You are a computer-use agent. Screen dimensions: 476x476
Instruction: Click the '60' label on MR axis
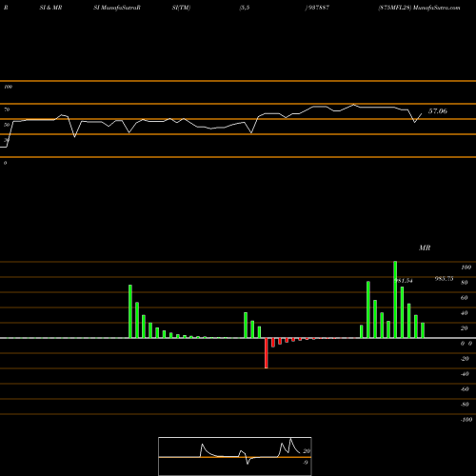465,298
